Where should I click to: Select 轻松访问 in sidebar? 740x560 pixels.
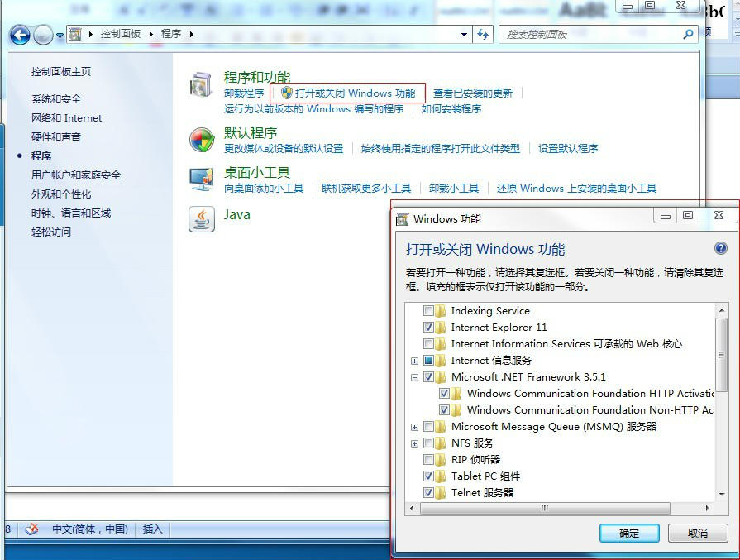51,232
